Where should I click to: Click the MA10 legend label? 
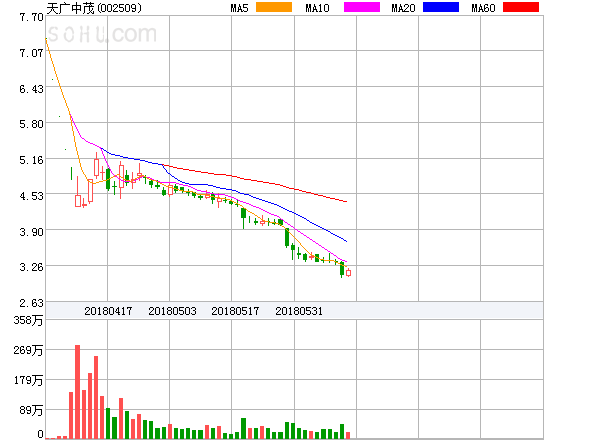[317, 8]
